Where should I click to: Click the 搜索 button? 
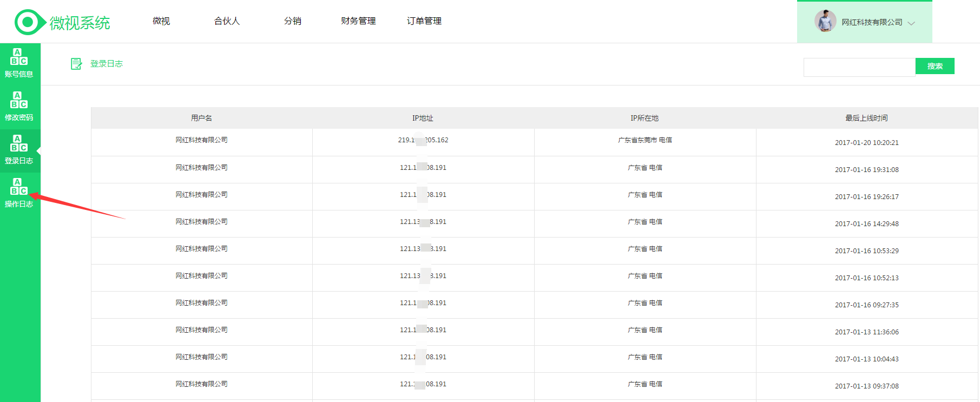(x=935, y=66)
